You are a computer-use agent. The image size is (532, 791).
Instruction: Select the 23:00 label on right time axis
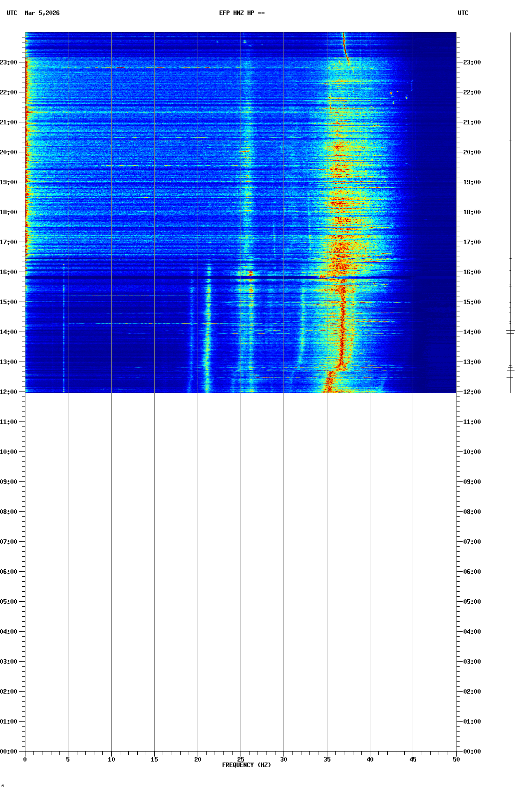pos(472,62)
